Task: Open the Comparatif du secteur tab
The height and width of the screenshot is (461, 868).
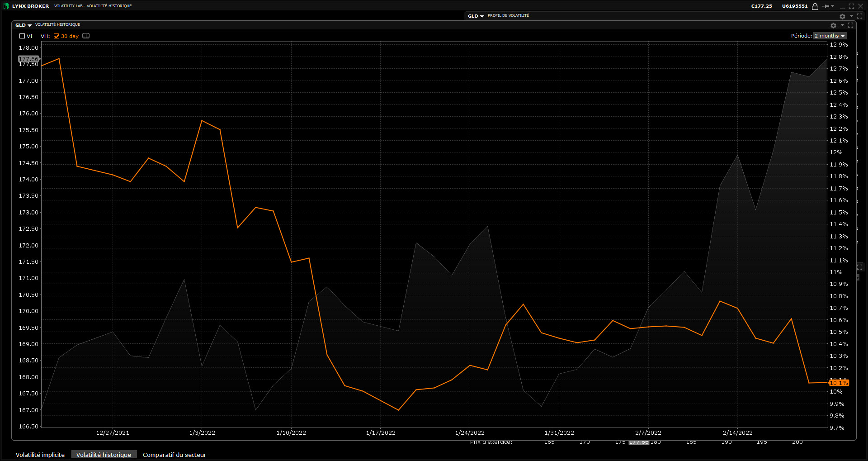Action: [175, 455]
